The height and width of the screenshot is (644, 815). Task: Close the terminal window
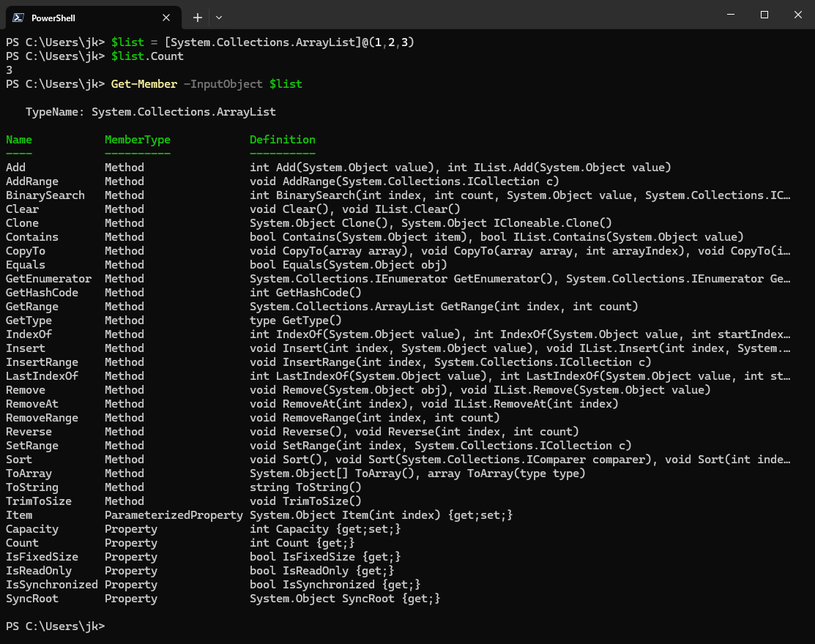coord(797,15)
